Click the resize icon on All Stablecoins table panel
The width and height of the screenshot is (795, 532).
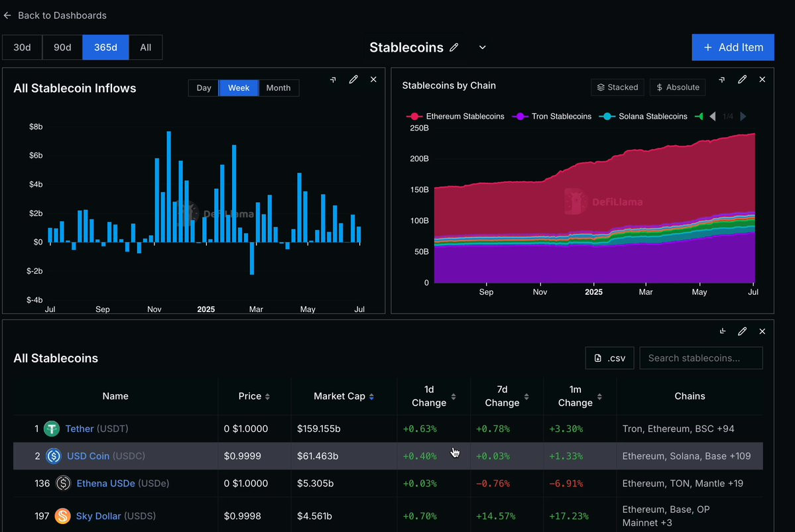click(x=723, y=331)
